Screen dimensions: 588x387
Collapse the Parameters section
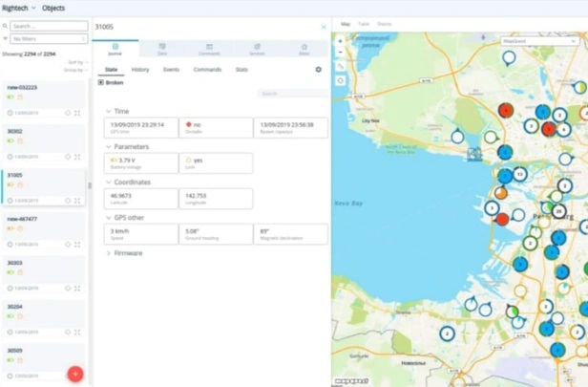tap(109, 147)
